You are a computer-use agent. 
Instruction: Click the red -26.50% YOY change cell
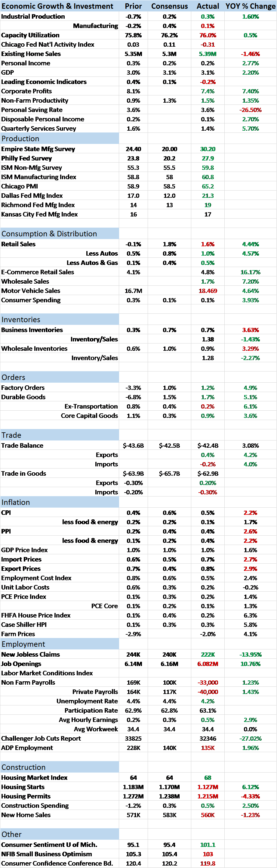point(251,110)
